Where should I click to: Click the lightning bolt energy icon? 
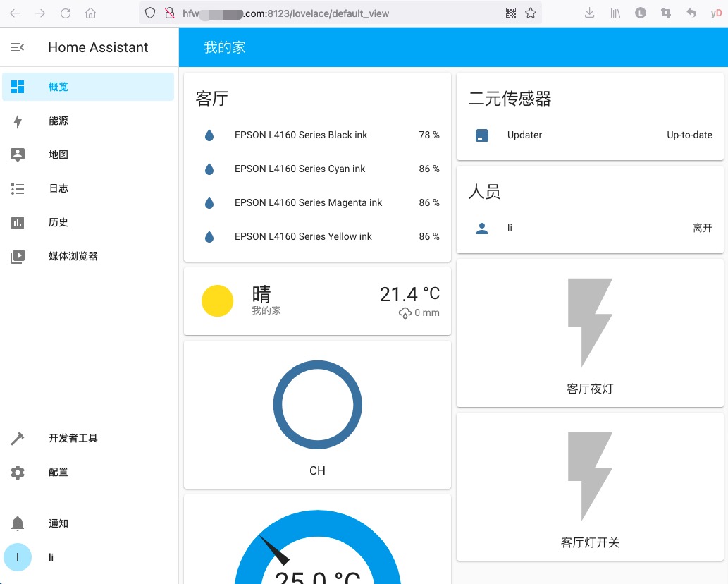(18, 121)
